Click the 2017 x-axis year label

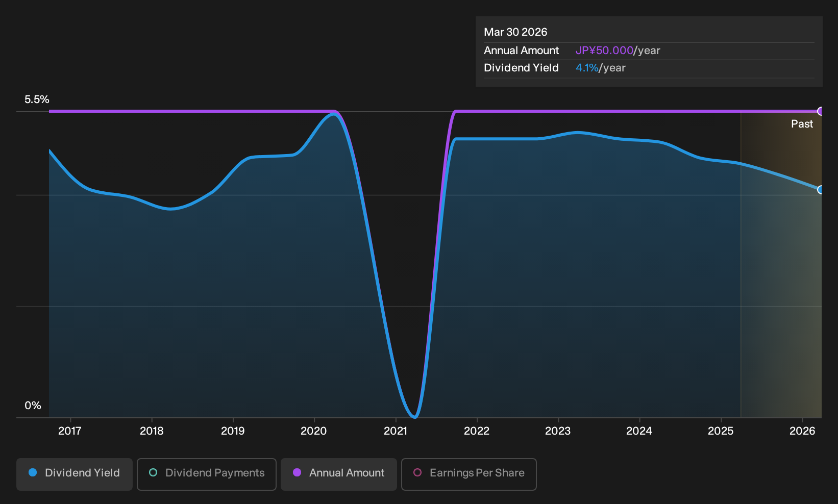point(70,431)
